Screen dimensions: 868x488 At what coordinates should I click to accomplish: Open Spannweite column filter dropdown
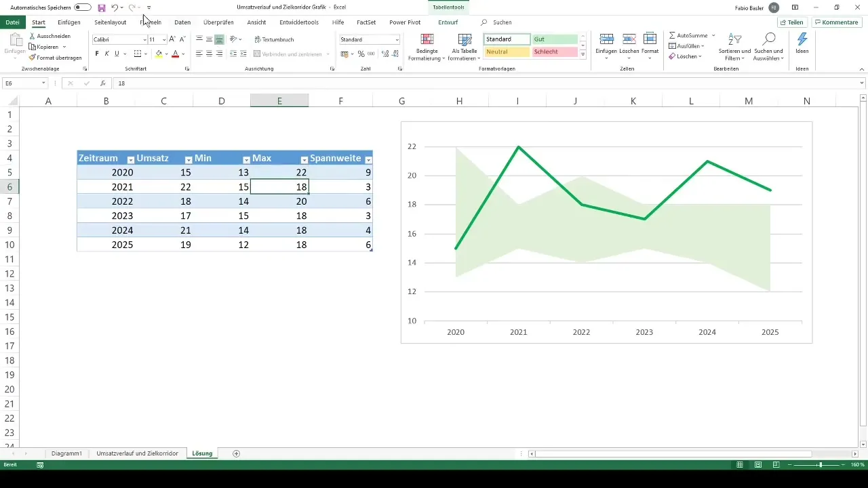(368, 159)
